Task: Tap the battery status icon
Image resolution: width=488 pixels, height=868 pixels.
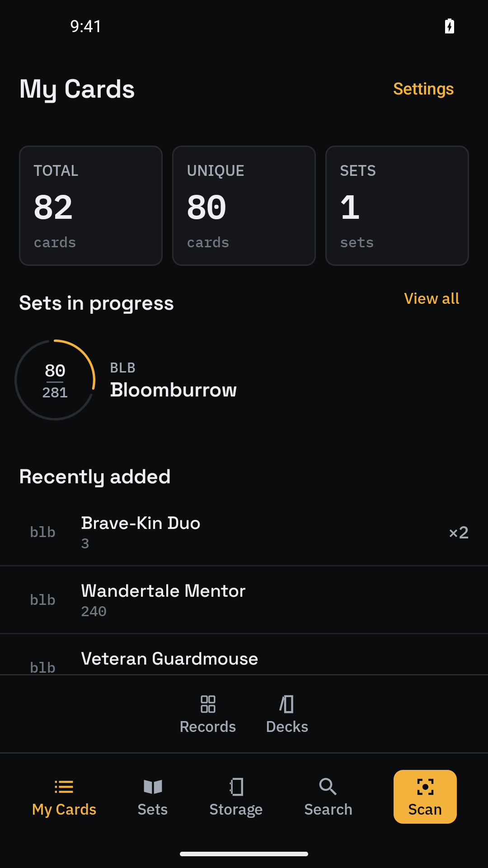Action: pos(450,26)
